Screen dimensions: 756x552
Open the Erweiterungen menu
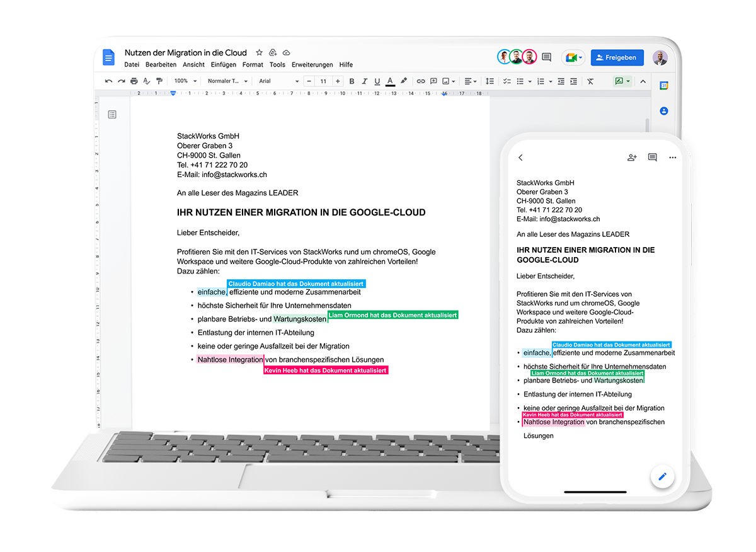[312, 65]
